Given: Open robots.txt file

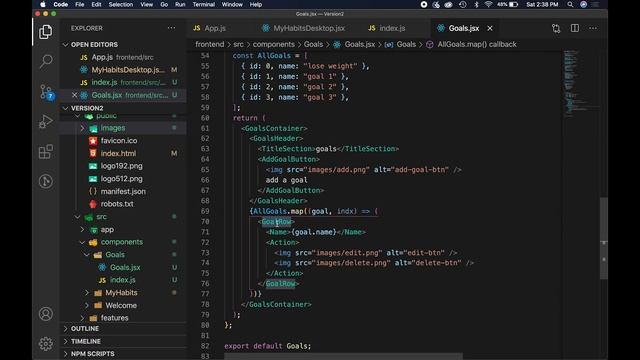Looking at the screenshot, I should click(x=117, y=204).
